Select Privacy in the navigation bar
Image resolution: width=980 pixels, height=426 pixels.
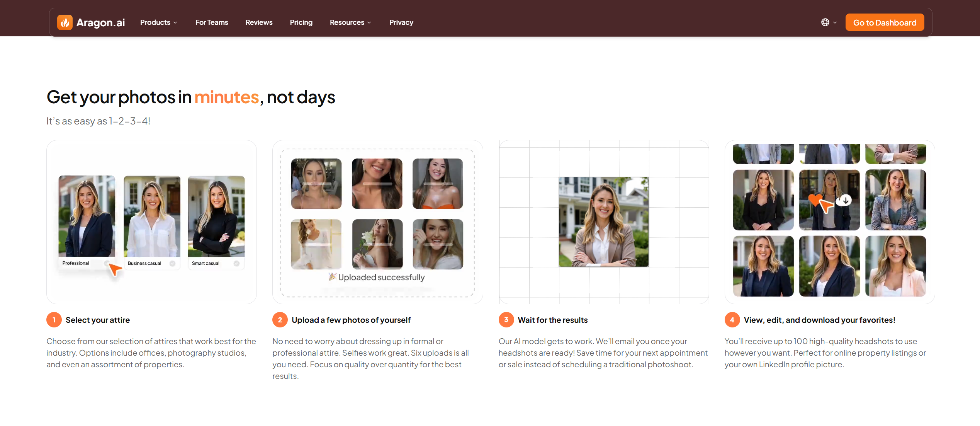pos(401,22)
